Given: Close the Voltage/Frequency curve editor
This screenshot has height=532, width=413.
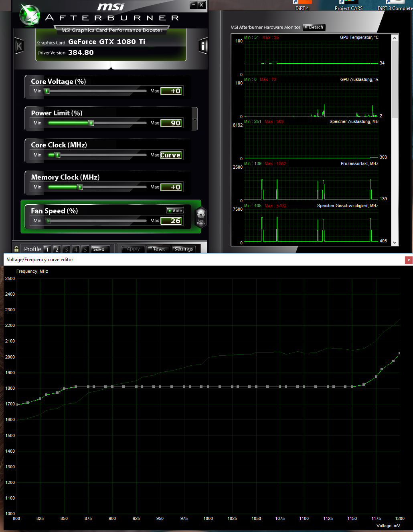Looking at the screenshot, I should pyautogui.click(x=409, y=260).
